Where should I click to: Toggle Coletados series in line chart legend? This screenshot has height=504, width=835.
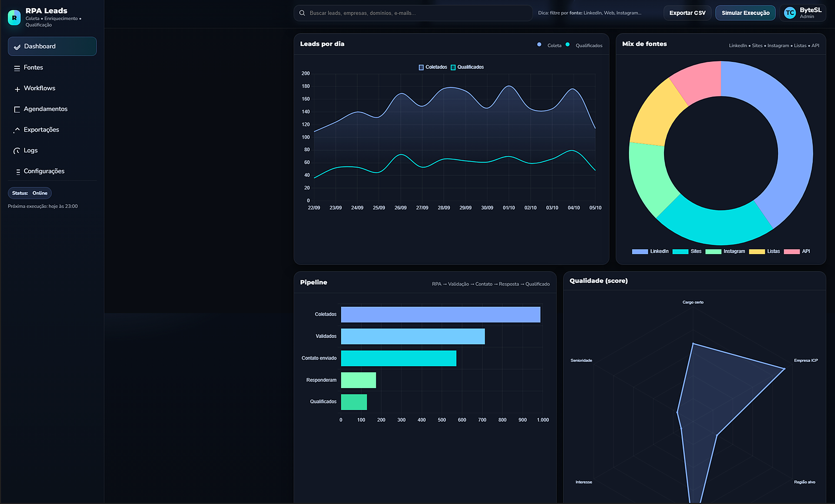[433, 67]
